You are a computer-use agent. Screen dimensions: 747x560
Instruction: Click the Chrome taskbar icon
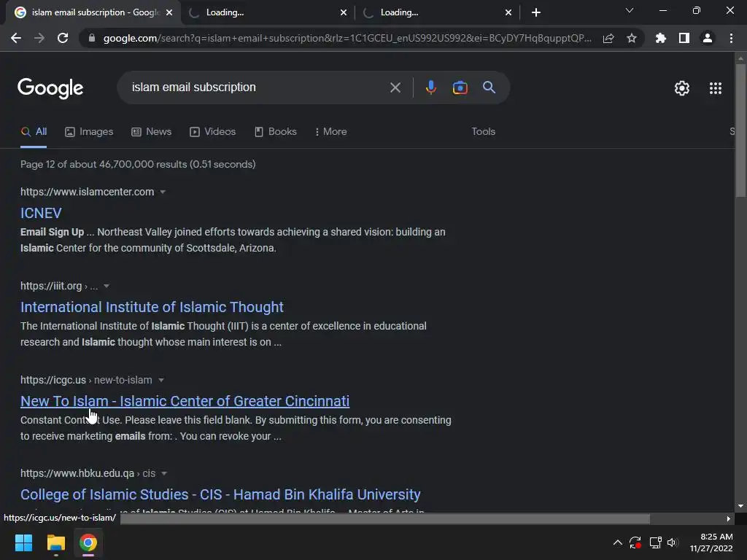click(x=88, y=542)
